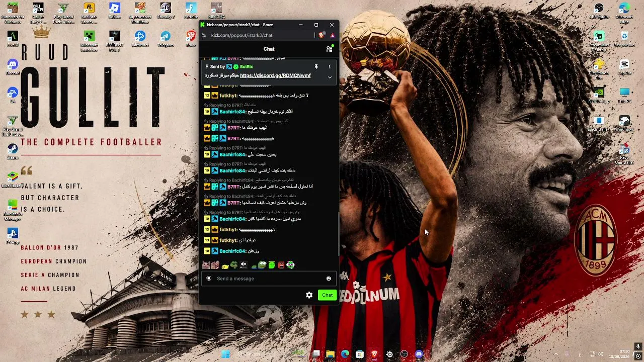Open the chat users list icon
Viewport: 644px width, 362px height.
[329, 49]
